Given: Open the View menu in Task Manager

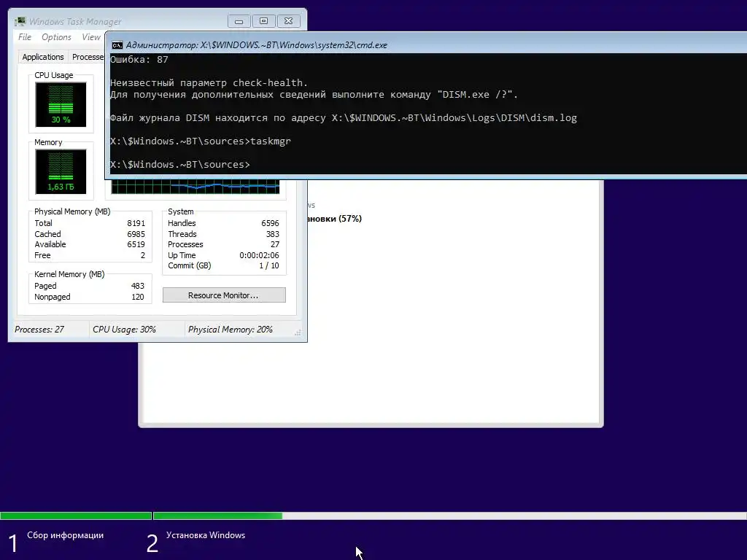Looking at the screenshot, I should [x=90, y=37].
